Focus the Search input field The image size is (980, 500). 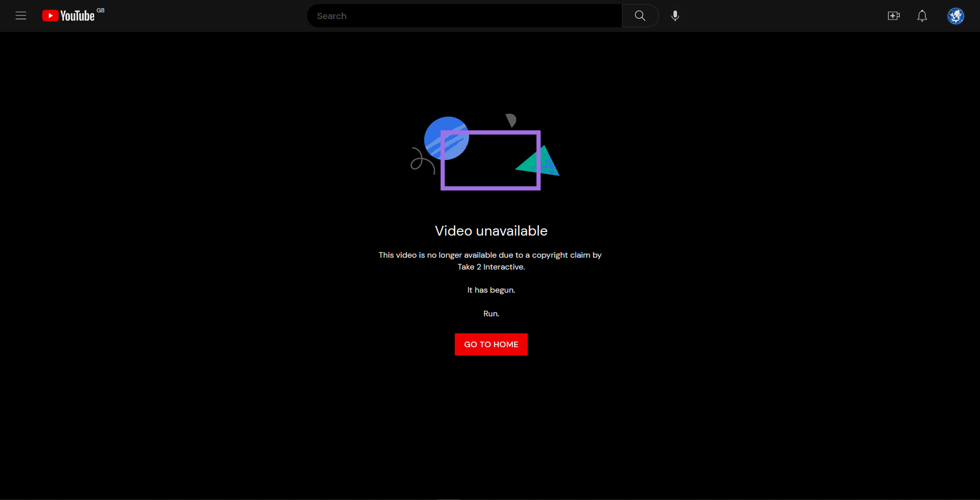point(463,16)
